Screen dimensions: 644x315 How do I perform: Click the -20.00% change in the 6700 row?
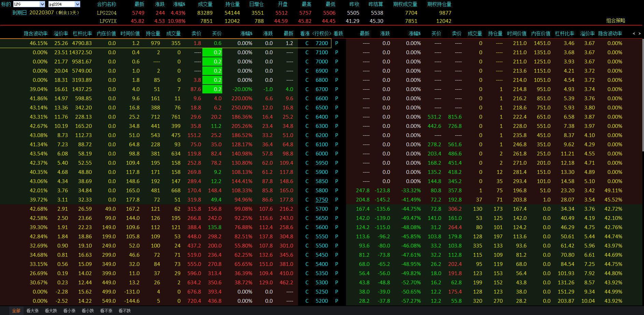[x=242, y=89]
